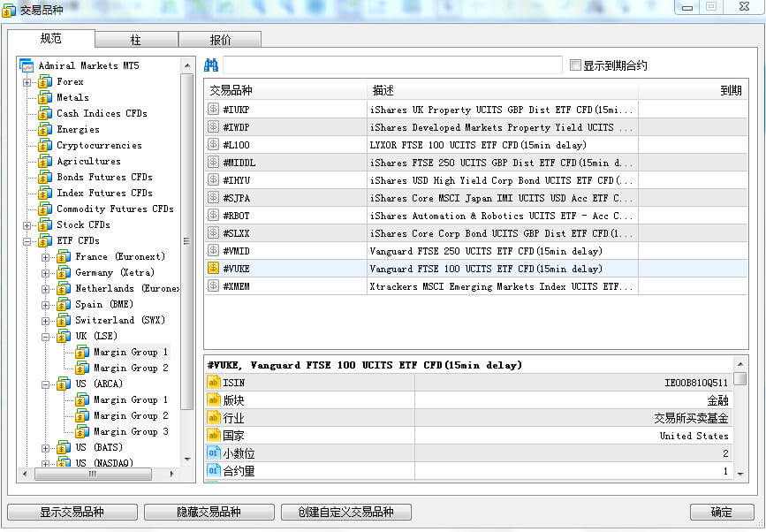The image size is (766, 532).
Task: Click the Cryptocurrencies folder icon
Action: click(x=45, y=145)
